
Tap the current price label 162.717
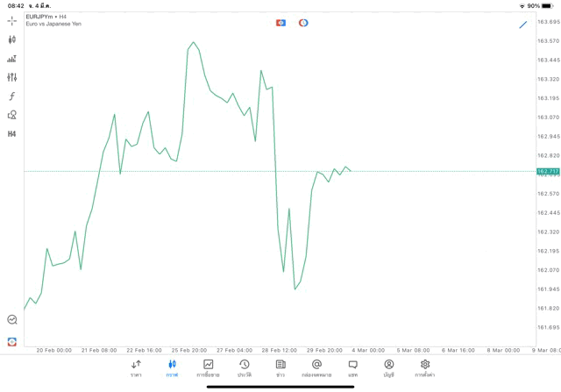[x=548, y=171]
